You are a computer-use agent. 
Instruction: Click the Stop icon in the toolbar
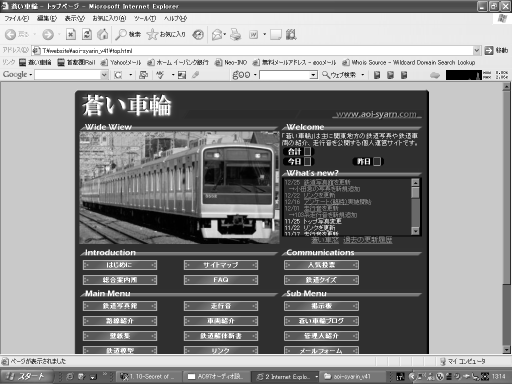click(71, 34)
